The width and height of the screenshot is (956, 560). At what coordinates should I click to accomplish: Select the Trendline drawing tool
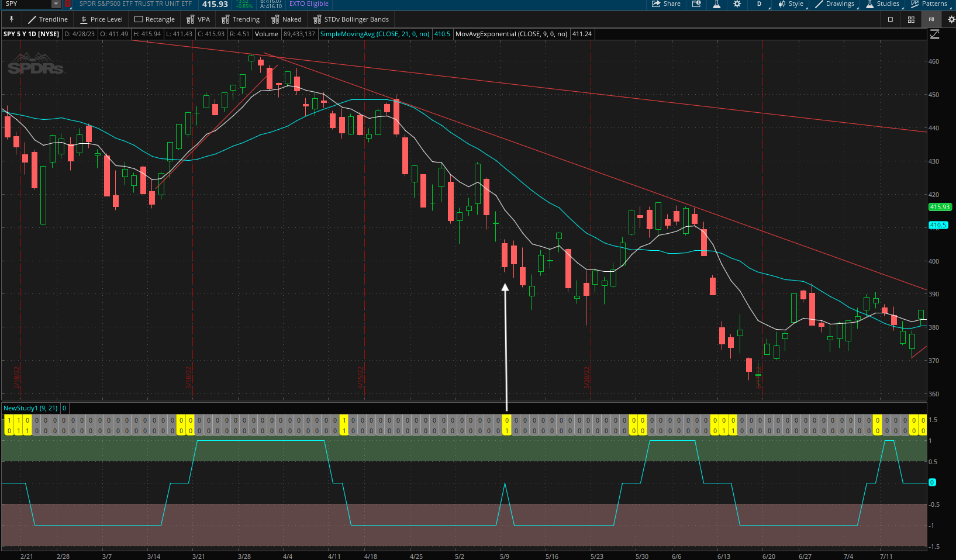tap(48, 19)
